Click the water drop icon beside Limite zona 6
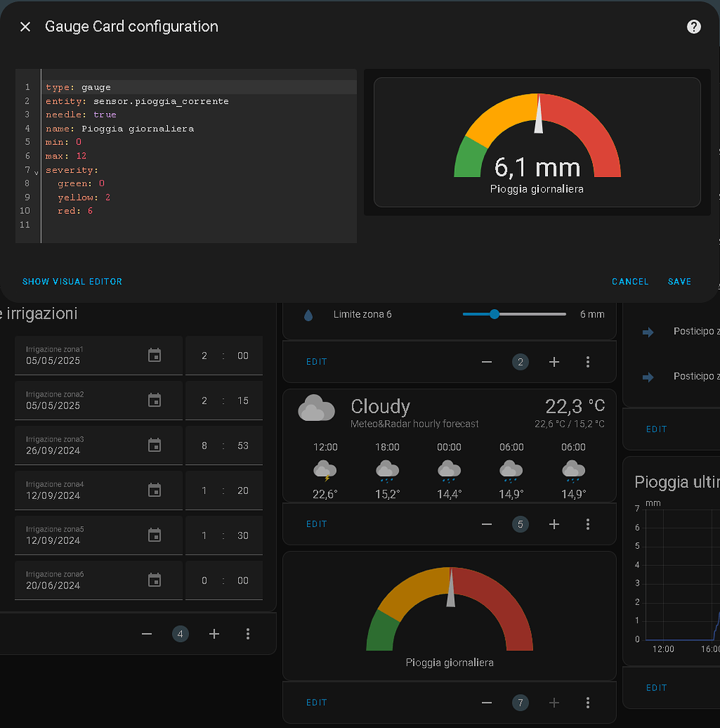Viewport: 720px width, 728px height. coord(308,314)
